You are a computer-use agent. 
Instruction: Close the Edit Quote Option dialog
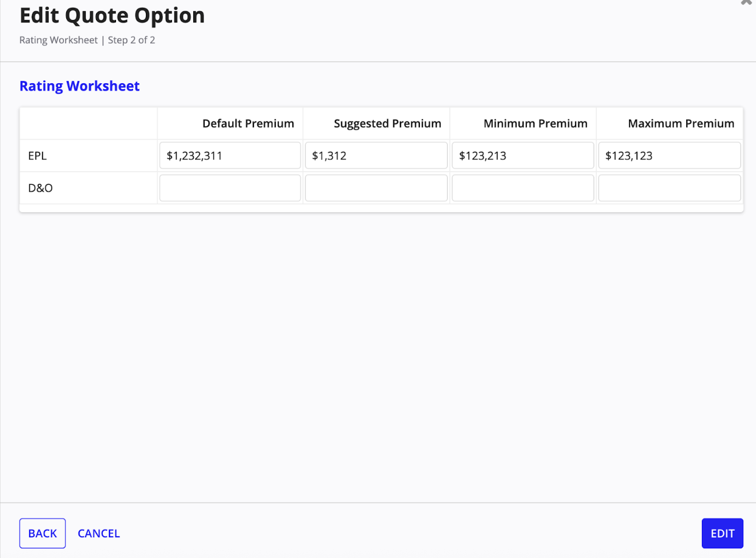coord(747,2)
